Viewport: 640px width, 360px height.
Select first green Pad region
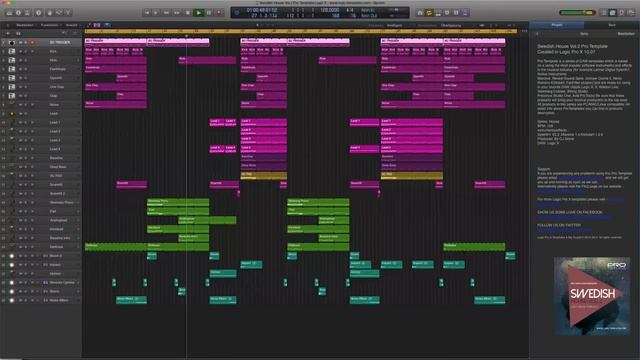point(178,211)
